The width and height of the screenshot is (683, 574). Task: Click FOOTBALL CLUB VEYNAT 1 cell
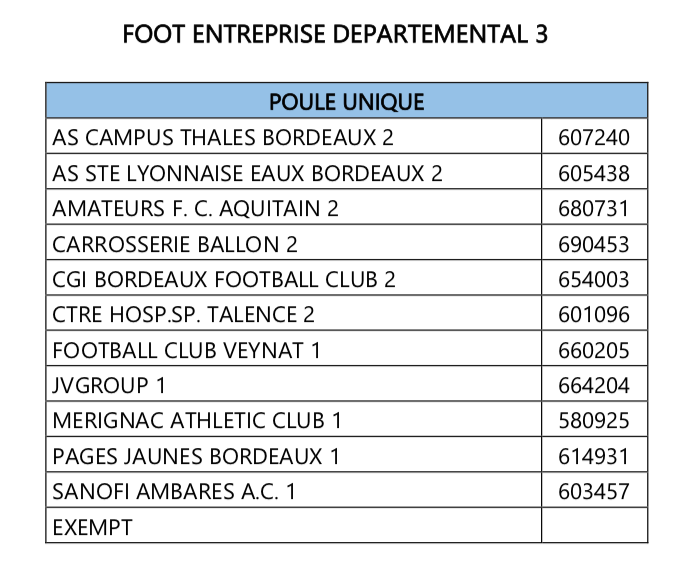tap(294, 348)
